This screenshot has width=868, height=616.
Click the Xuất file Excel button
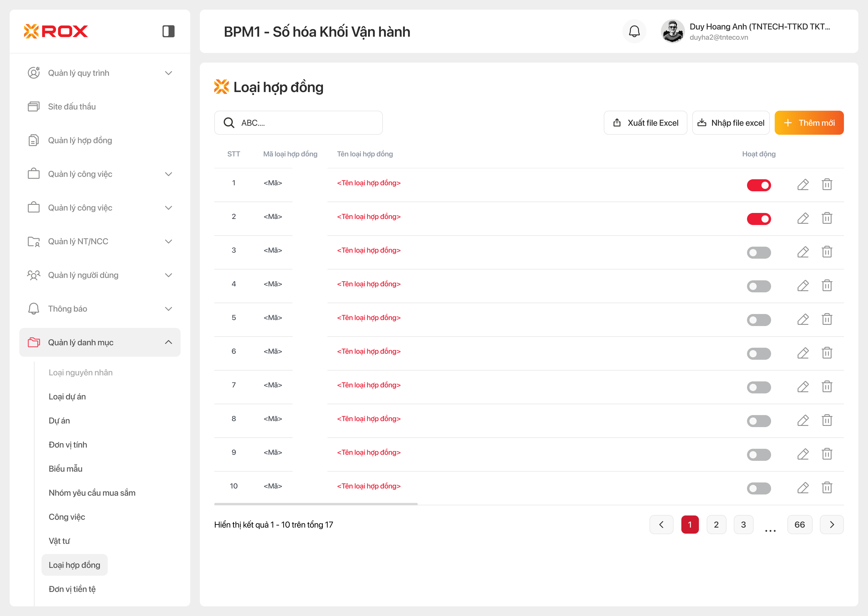tap(645, 123)
